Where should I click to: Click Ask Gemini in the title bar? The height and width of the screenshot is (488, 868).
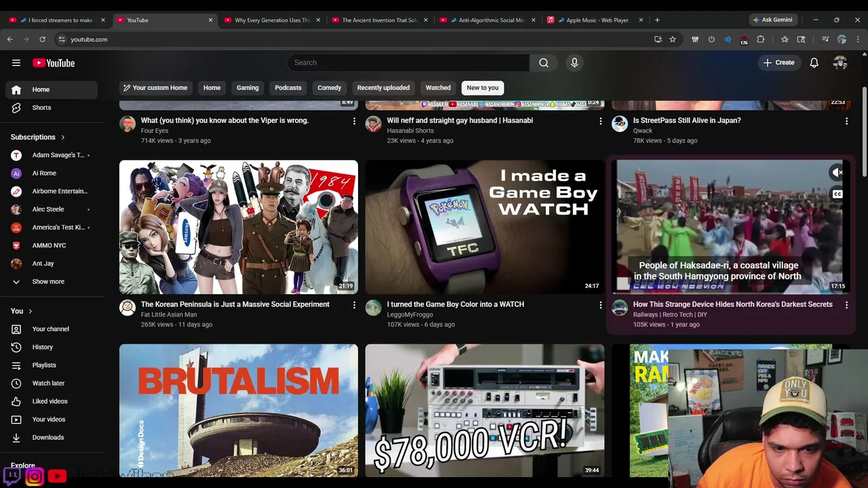click(x=772, y=20)
